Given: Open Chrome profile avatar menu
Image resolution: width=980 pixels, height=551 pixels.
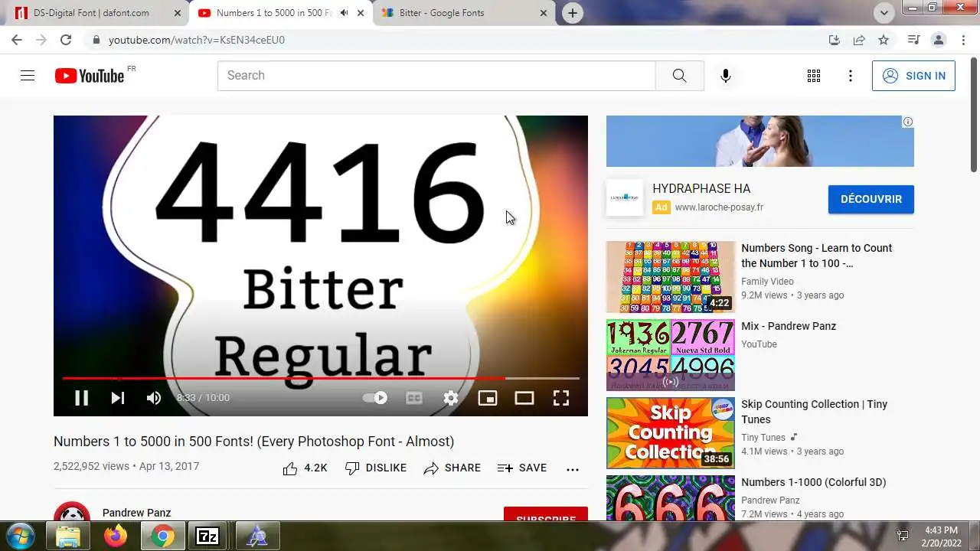Looking at the screenshot, I should pyautogui.click(x=939, y=40).
